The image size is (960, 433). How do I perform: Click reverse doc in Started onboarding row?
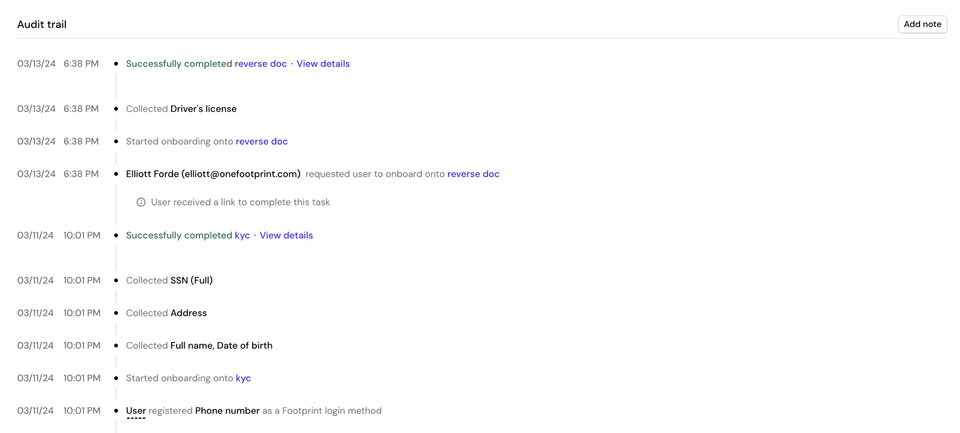click(x=261, y=142)
